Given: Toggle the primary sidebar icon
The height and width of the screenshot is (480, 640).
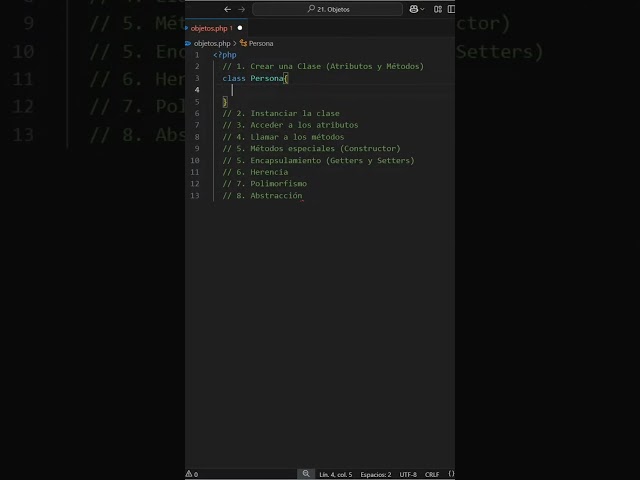Looking at the screenshot, I should [x=451, y=9].
